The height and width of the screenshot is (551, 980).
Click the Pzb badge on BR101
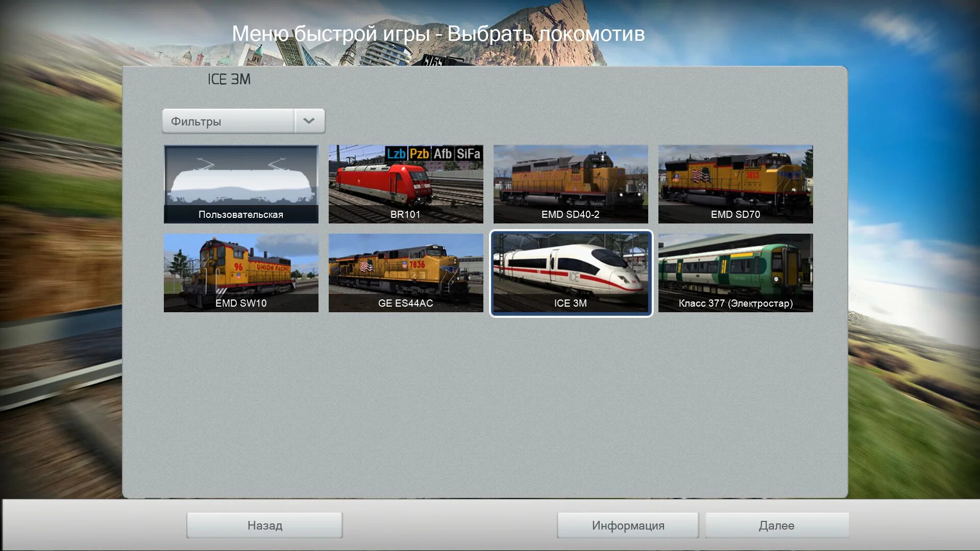[419, 154]
